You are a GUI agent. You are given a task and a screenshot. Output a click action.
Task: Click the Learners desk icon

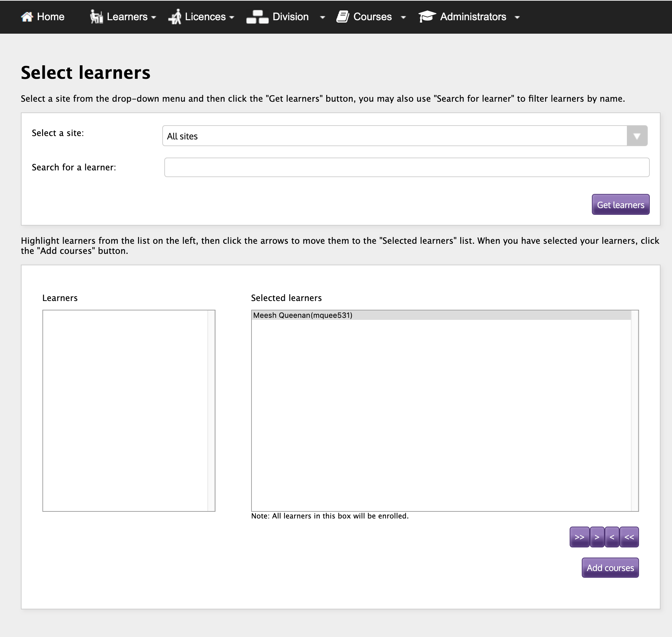(x=96, y=16)
